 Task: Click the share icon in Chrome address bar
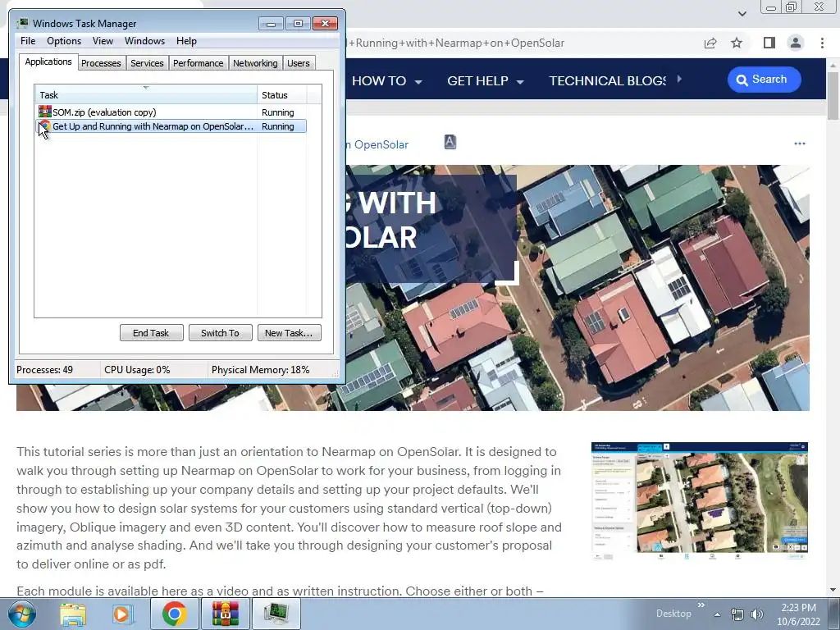[x=710, y=43]
